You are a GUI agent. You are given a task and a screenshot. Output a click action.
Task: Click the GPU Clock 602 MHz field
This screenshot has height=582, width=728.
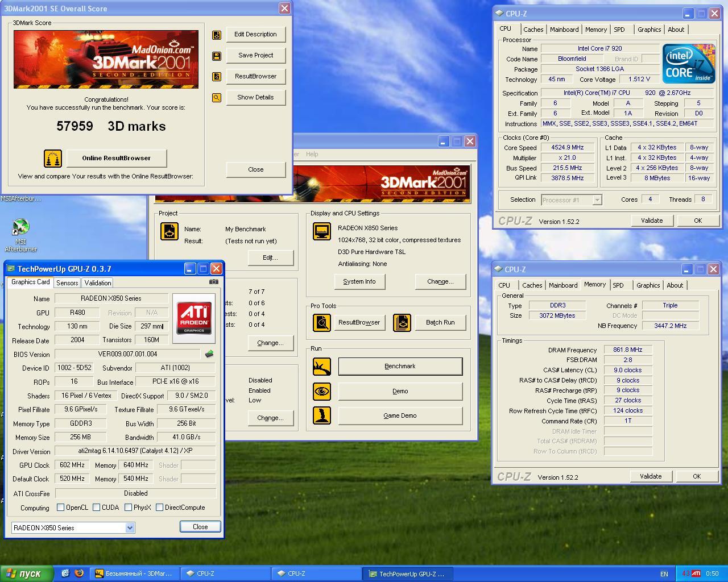pos(72,465)
